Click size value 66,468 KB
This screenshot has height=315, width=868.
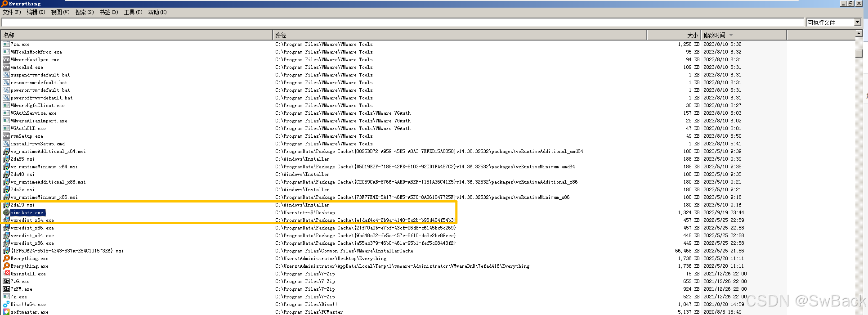tap(687, 251)
